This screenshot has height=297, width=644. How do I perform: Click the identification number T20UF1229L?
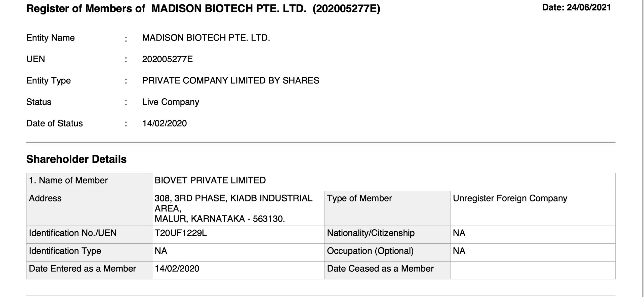(x=181, y=233)
